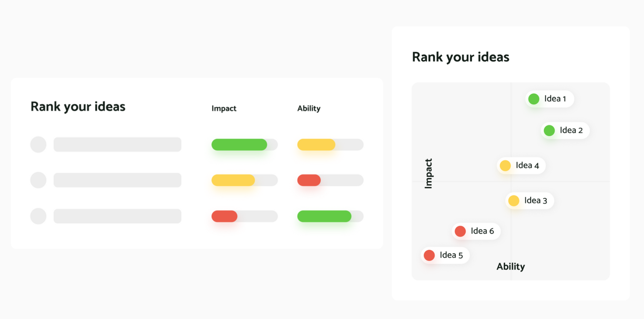Click the yellow dot beside Idea 4
644x319 pixels.
pos(505,166)
